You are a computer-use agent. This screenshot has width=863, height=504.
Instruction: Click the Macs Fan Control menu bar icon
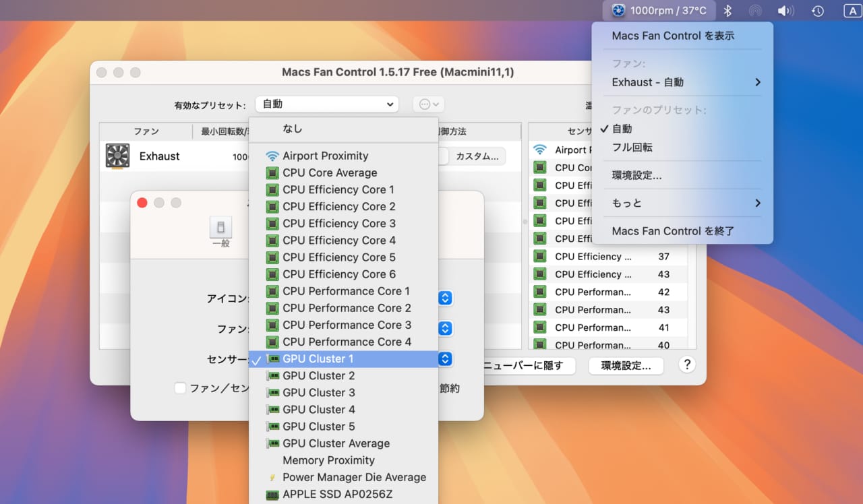[618, 10]
